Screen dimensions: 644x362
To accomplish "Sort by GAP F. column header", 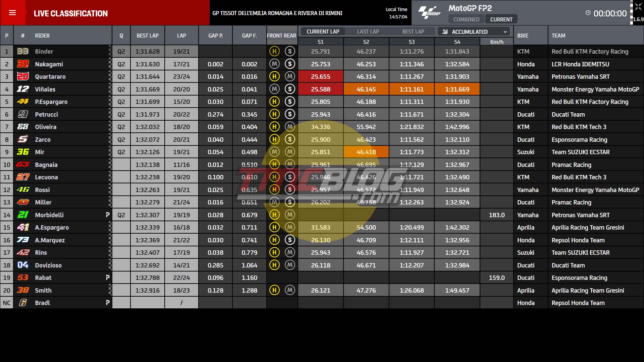I will pos(250,36).
